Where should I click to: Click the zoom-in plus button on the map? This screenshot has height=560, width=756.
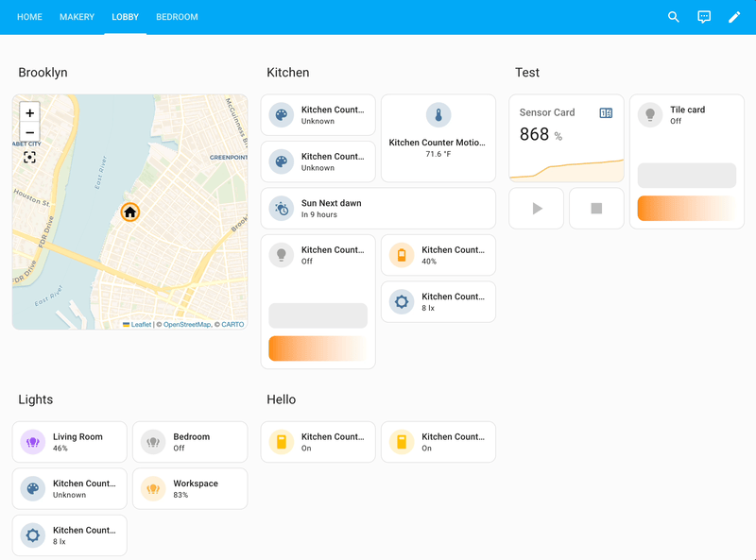(29, 111)
